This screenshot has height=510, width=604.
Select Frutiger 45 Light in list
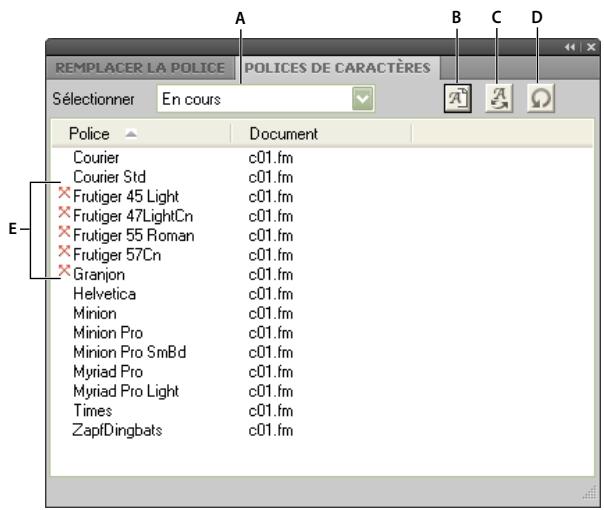(x=126, y=196)
